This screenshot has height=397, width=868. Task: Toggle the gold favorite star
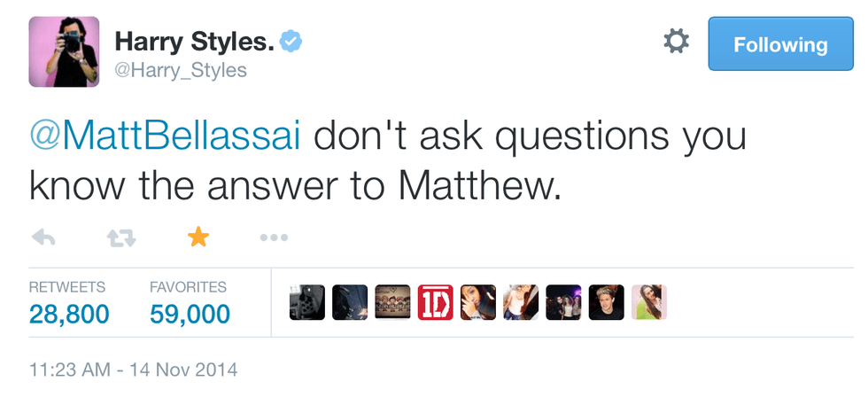[198, 237]
